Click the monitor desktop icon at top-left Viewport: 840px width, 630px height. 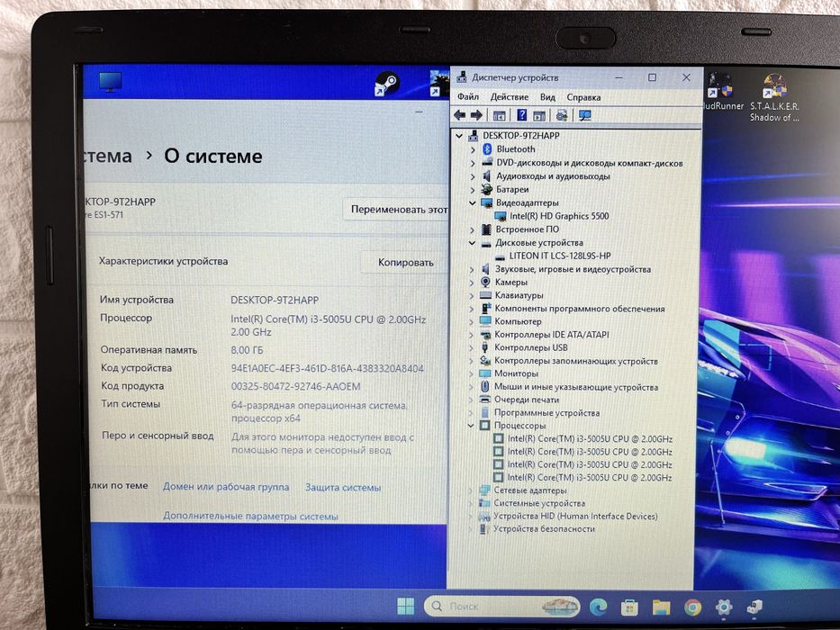pos(111,82)
